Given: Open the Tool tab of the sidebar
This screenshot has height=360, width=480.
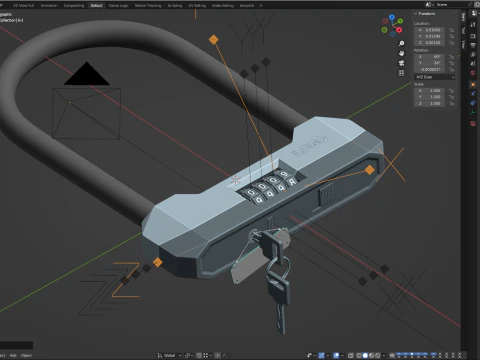Looking at the screenshot, I should pyautogui.click(x=463, y=30).
